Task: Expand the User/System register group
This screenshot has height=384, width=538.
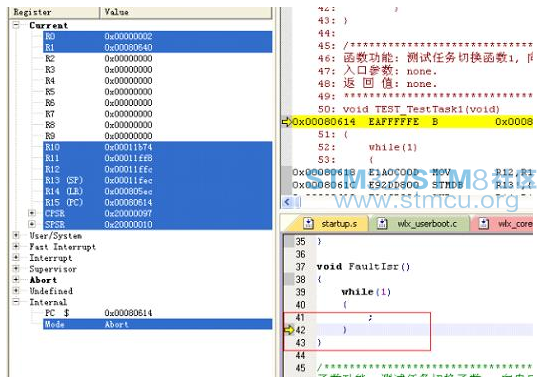Action: click(x=16, y=235)
